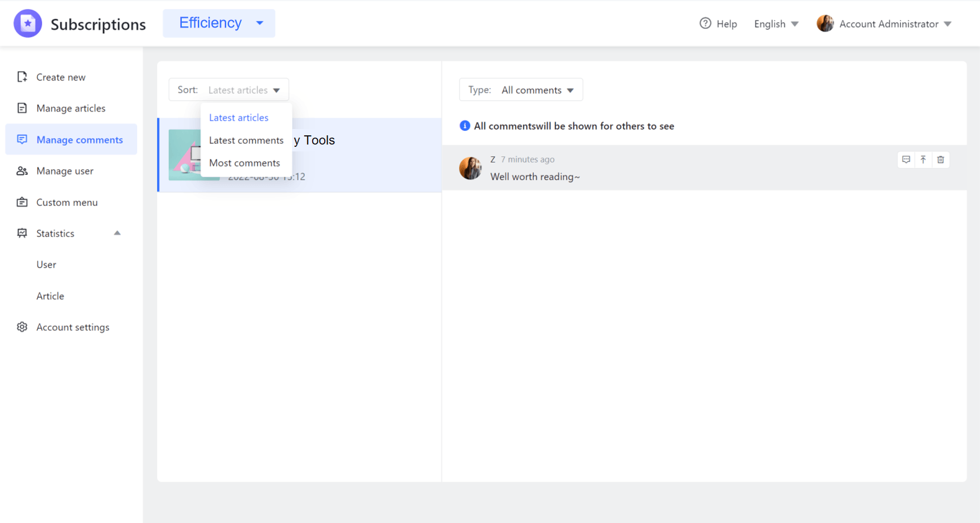Click the blue info icon beside comments notice
Image resolution: width=980 pixels, height=523 pixels.
point(465,126)
